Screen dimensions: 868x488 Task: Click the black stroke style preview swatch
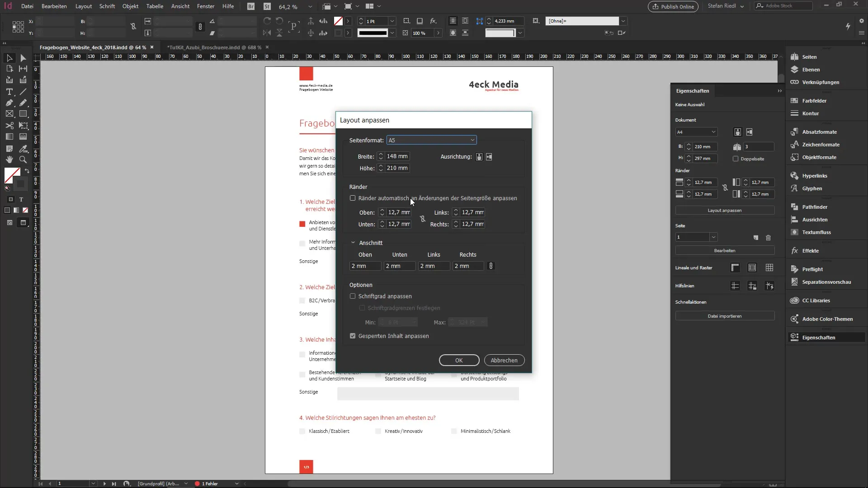(373, 33)
